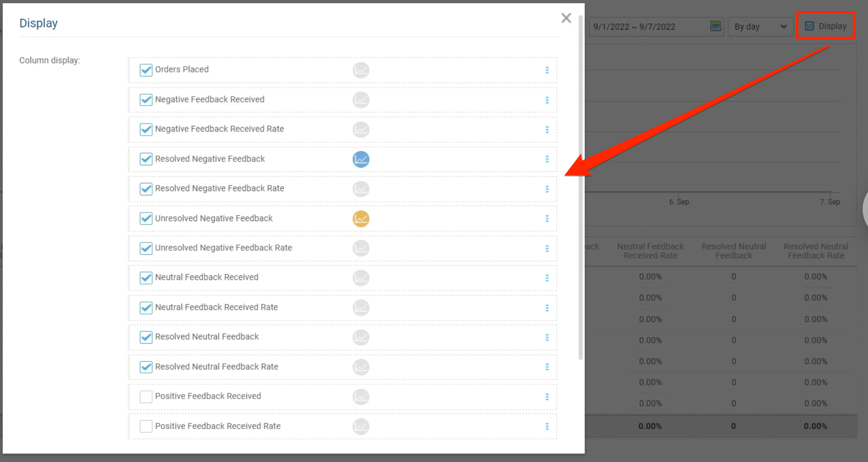868x462 pixels.
Task: Click the Display button in toolbar
Action: 826,26
